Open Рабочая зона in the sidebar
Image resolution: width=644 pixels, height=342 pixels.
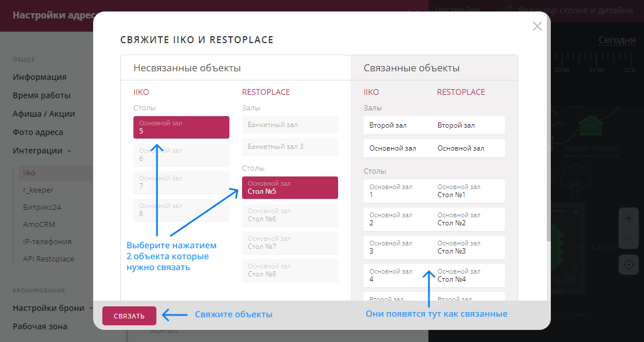(40, 326)
